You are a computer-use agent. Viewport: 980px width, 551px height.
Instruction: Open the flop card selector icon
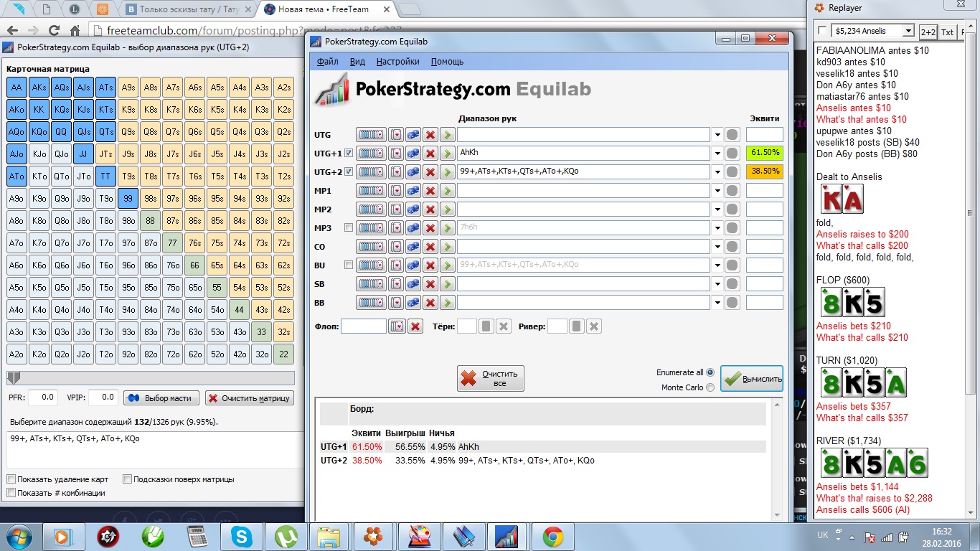pos(397,326)
